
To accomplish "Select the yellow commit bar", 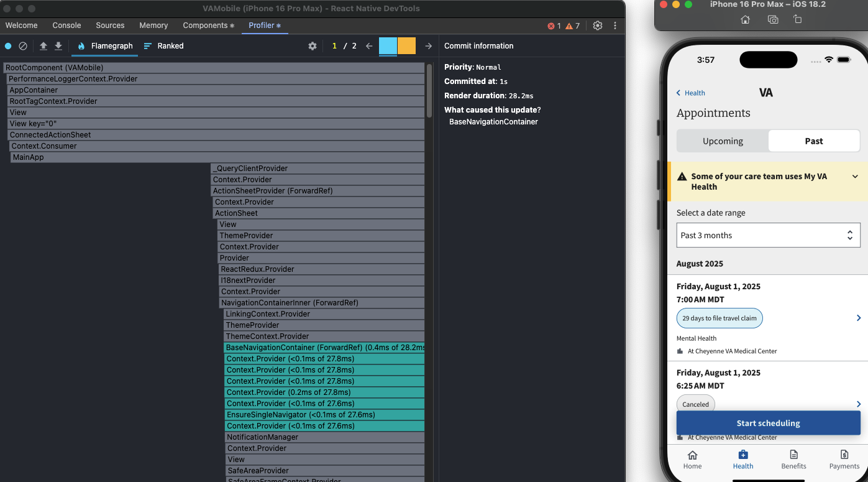I will [x=406, y=46].
